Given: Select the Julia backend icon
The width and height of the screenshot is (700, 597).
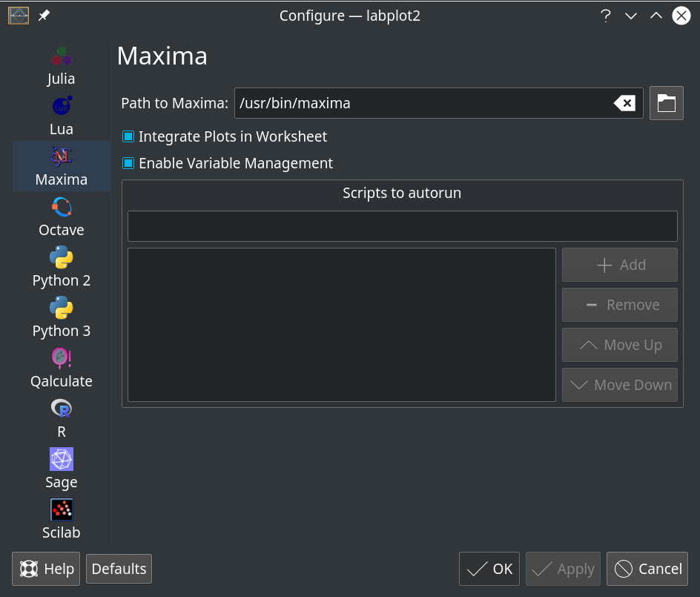Looking at the screenshot, I should [x=62, y=56].
